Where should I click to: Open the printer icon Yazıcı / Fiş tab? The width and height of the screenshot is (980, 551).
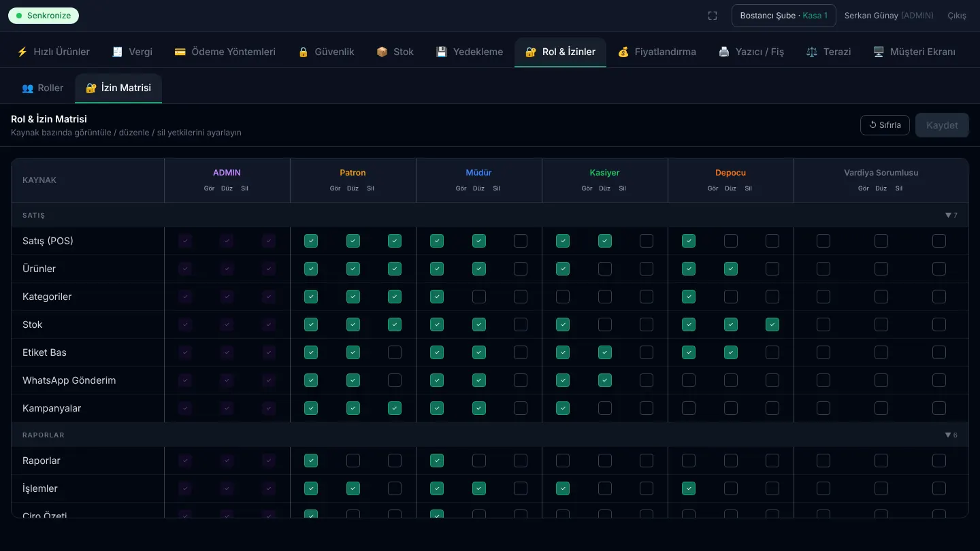point(751,52)
